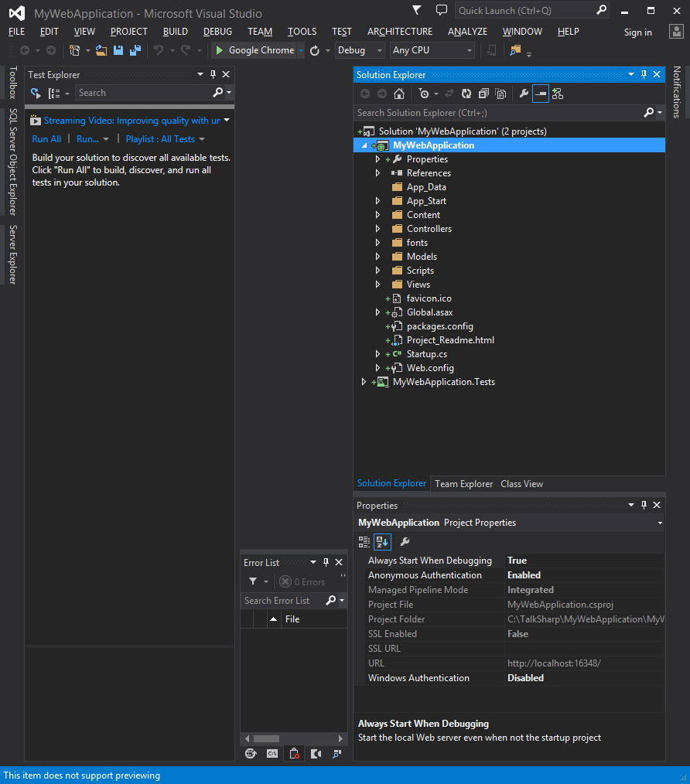Click the Run All link
690x784 pixels.
point(46,139)
